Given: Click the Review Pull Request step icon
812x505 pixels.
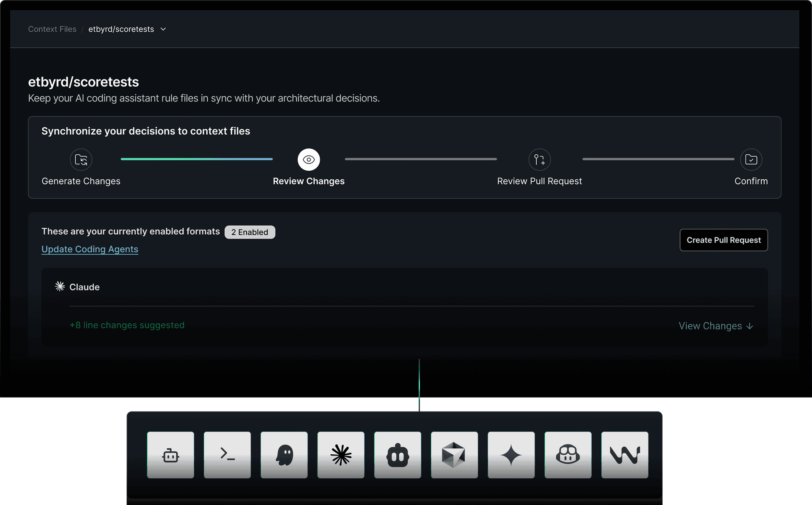Looking at the screenshot, I should click(539, 160).
